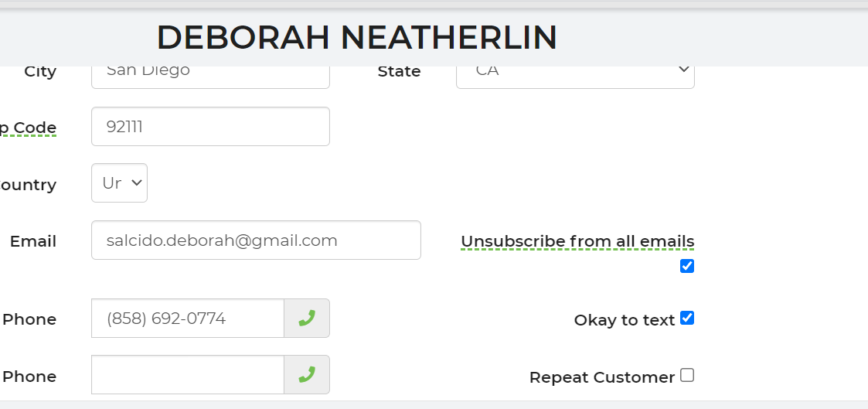This screenshot has height=409, width=868.
Task: Click the Deborah Neatherlin header name
Action: [356, 37]
